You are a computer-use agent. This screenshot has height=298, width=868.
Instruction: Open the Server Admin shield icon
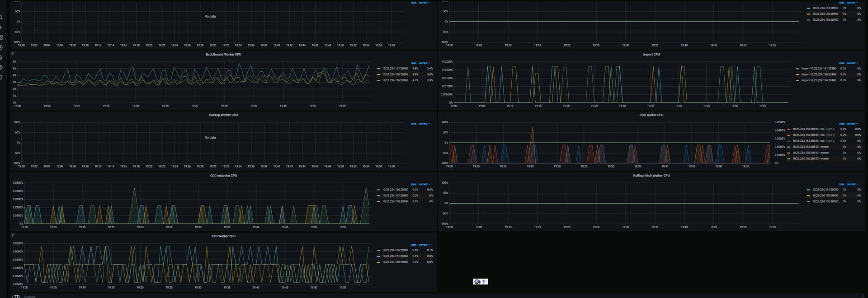[1, 77]
